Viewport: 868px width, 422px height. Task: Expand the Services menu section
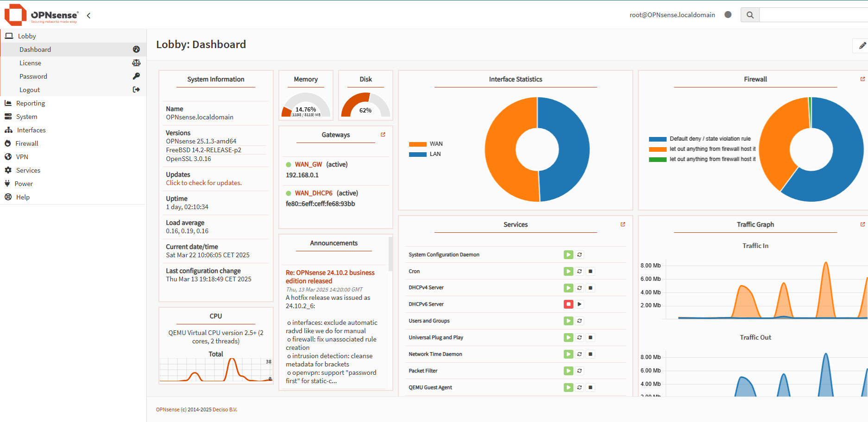pyautogui.click(x=73, y=170)
